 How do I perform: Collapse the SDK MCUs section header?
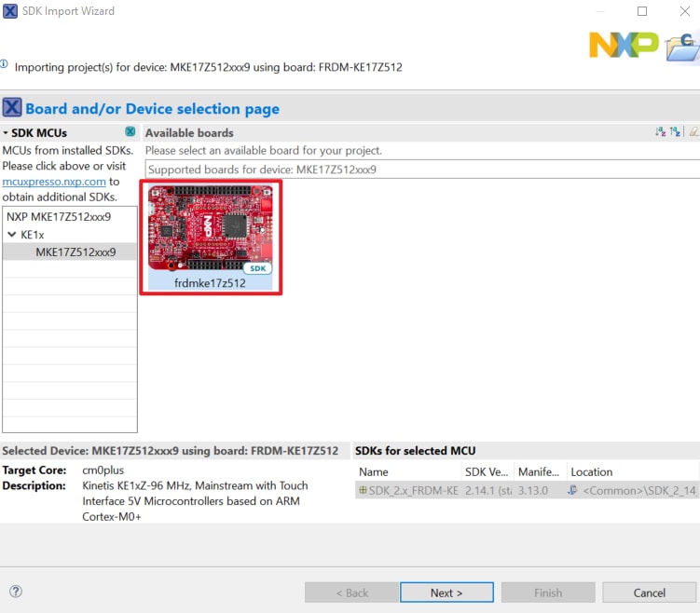(x=6, y=133)
